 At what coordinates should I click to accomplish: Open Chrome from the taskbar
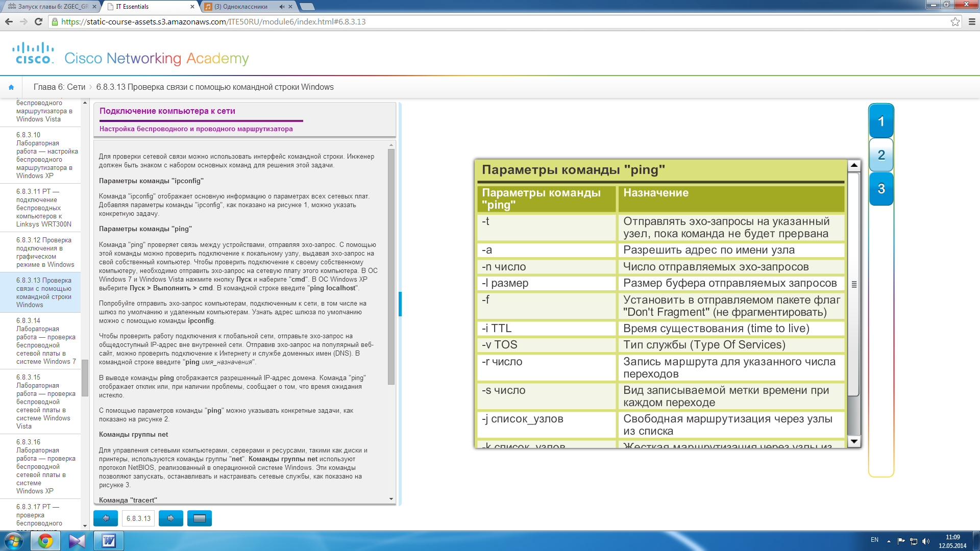[x=45, y=541]
